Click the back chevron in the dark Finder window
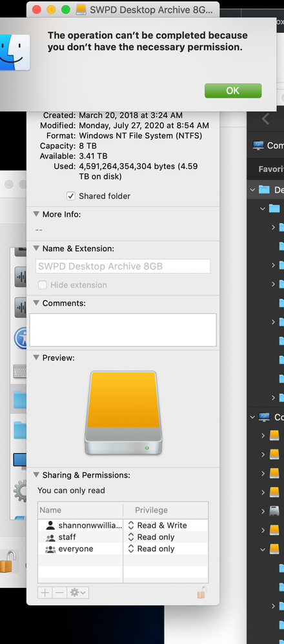The image size is (284, 644). 266,119
